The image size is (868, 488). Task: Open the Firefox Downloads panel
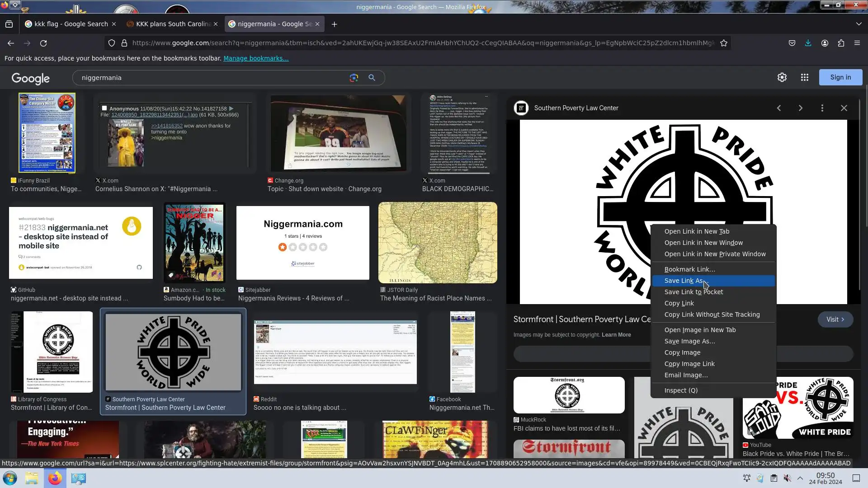click(808, 43)
